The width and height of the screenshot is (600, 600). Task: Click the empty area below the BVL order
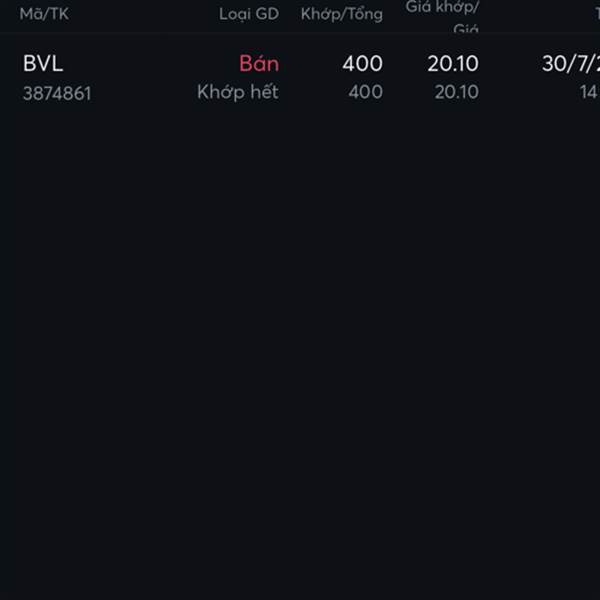tap(300, 344)
